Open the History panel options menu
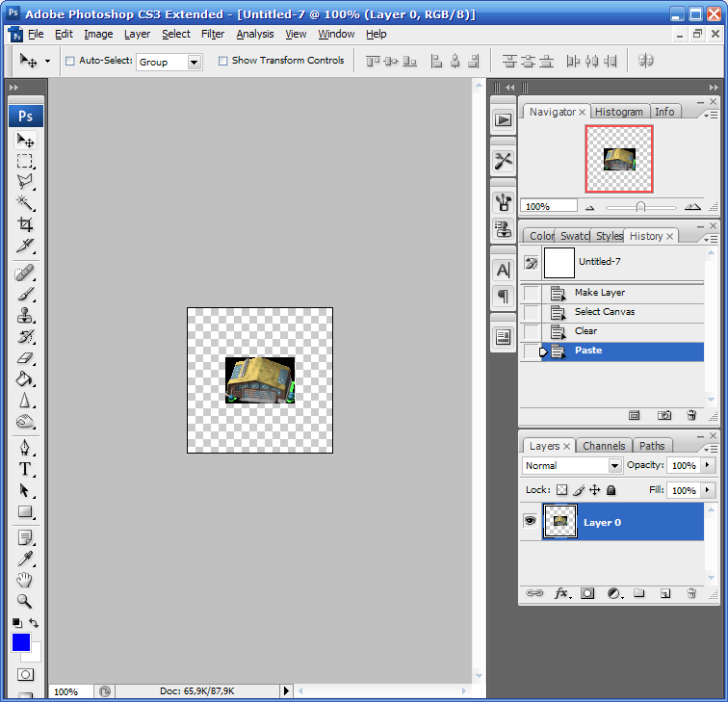The height and width of the screenshot is (702, 728). [711, 239]
